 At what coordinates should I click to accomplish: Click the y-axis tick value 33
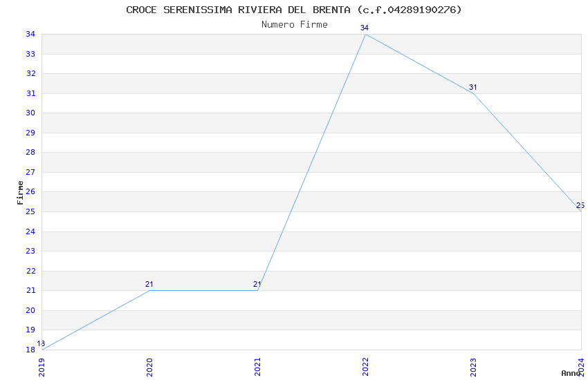coord(30,54)
